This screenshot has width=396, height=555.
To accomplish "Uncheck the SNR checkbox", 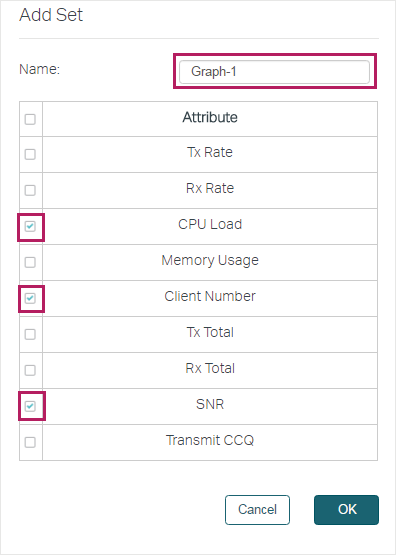I will click(x=30, y=406).
